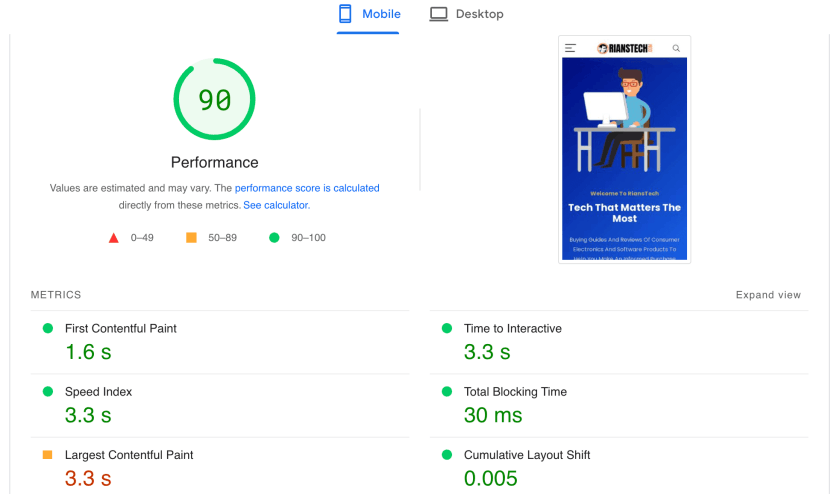Select the Speed Index label

pos(99,392)
